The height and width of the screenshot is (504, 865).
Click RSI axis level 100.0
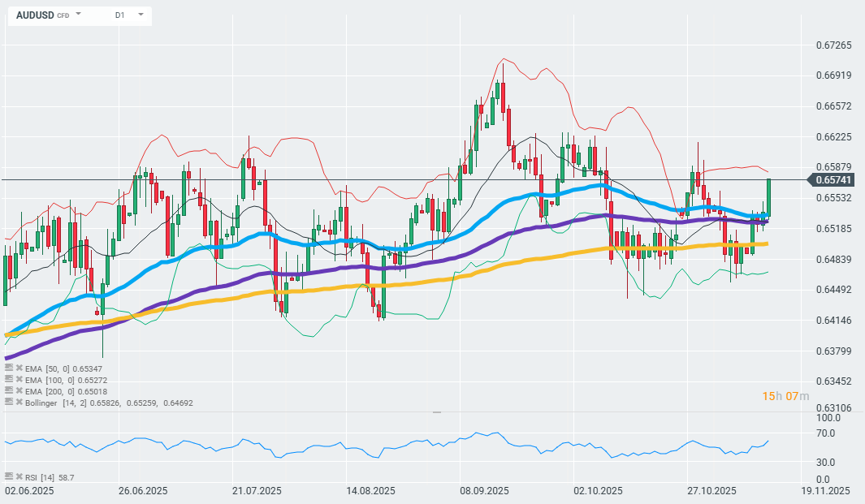point(828,418)
